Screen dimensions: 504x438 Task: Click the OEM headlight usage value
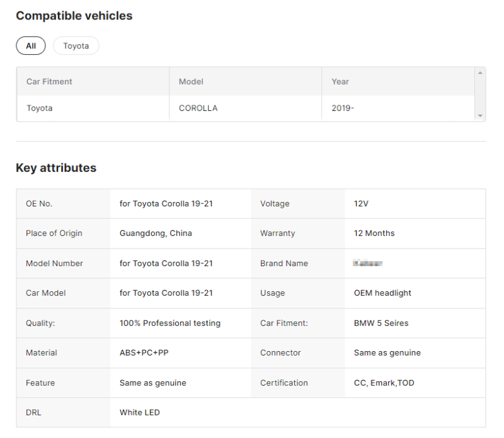pos(382,293)
